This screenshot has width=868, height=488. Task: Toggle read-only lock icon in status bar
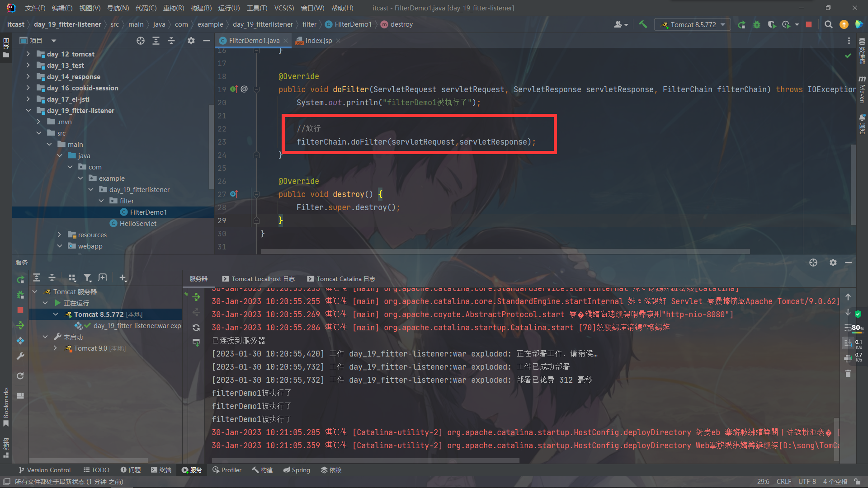point(857,482)
